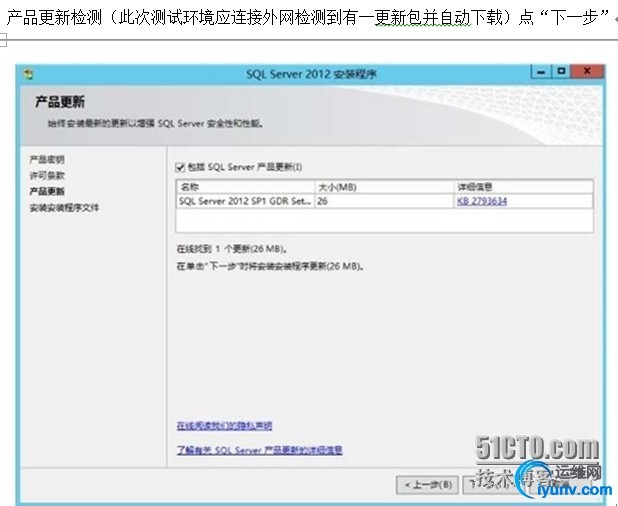Viewport: 618px width, 506px height.
Task: Select the 许可条款 step in sidebar
Action: [x=47, y=175]
